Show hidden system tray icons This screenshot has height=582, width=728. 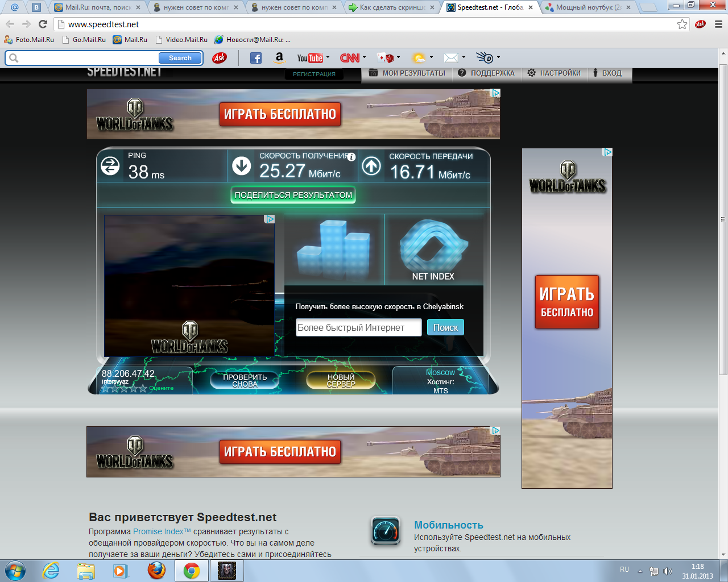point(640,571)
